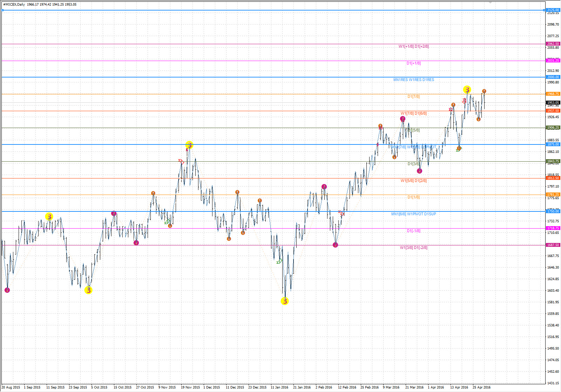This screenshot has height=392, width=561.
Task: Select the black current price label 1953.05
Action: click(x=553, y=103)
